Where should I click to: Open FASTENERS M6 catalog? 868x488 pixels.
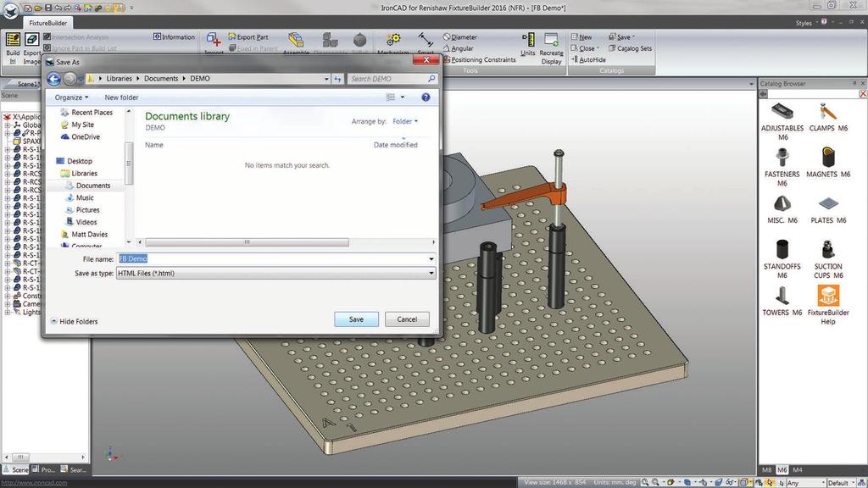[x=782, y=167]
